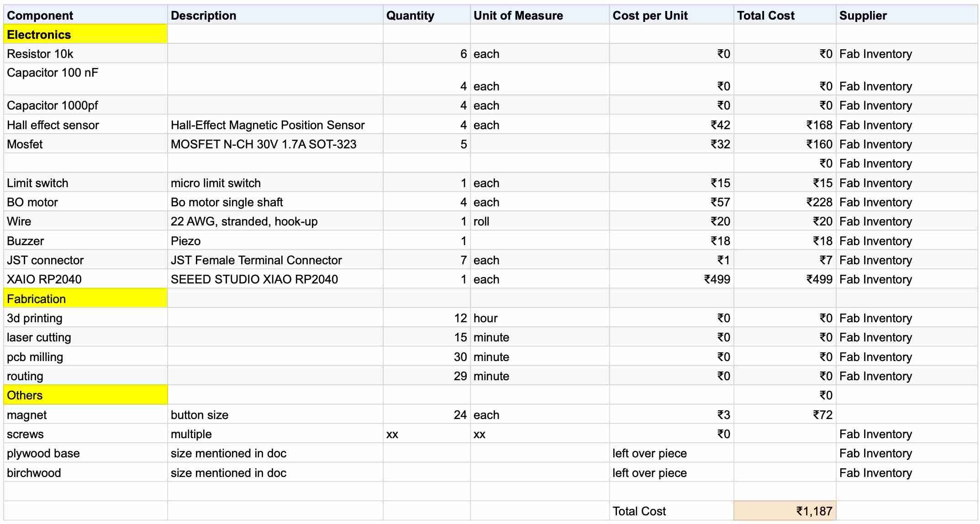The image size is (980, 524).
Task: Select the 22 AWG stranded hook-up cell
Action: (x=275, y=221)
